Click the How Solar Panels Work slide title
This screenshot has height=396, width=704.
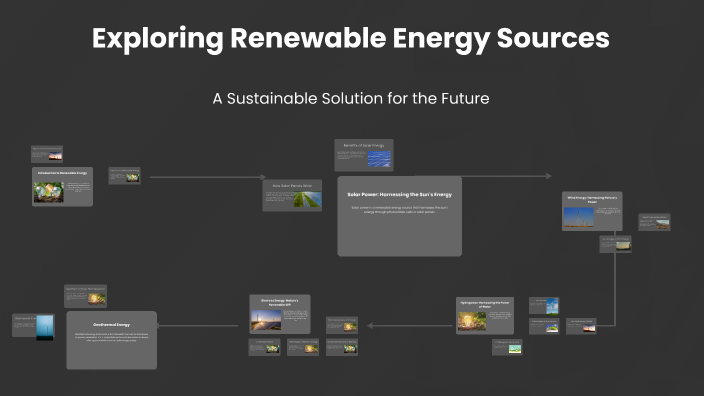coord(292,185)
